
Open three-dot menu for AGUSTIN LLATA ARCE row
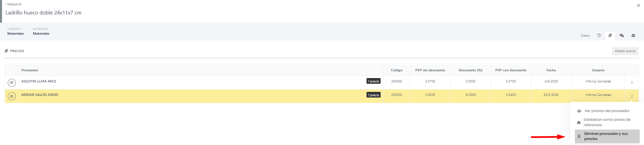coord(632,82)
